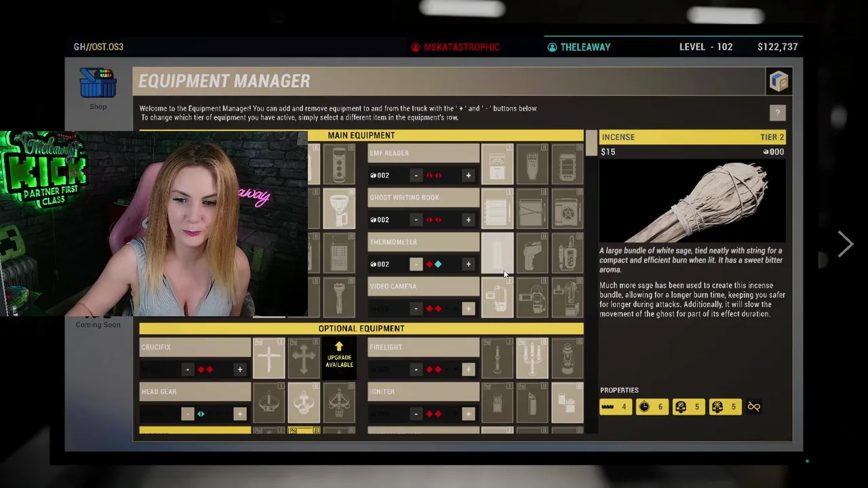Select EMF Reader tier I card
Screen dimensions: 868x488
click(497, 163)
